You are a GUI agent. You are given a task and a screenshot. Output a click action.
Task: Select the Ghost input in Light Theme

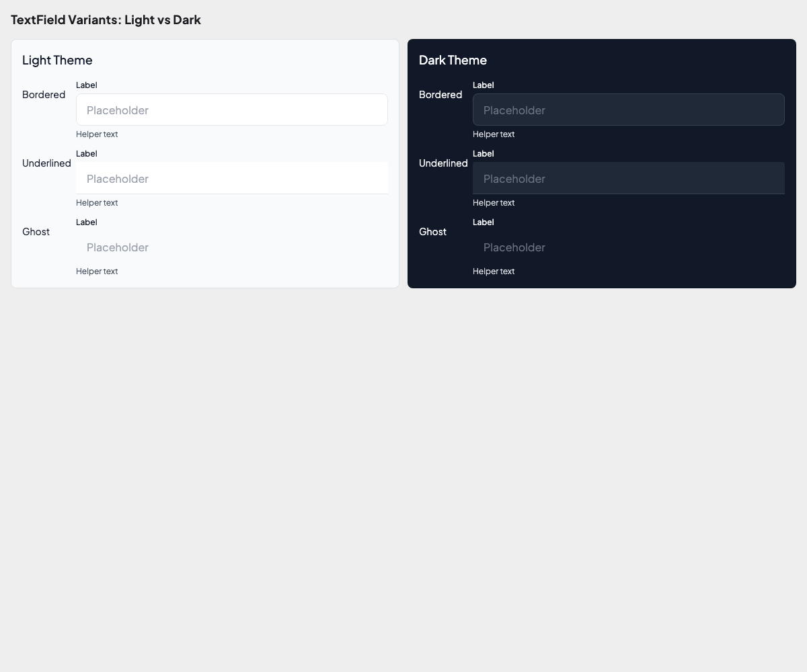coord(231,247)
